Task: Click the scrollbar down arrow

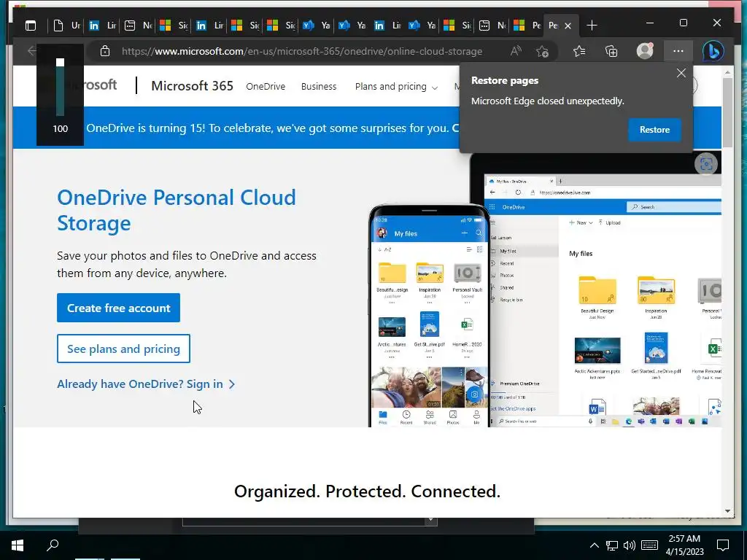Action: coord(727,511)
